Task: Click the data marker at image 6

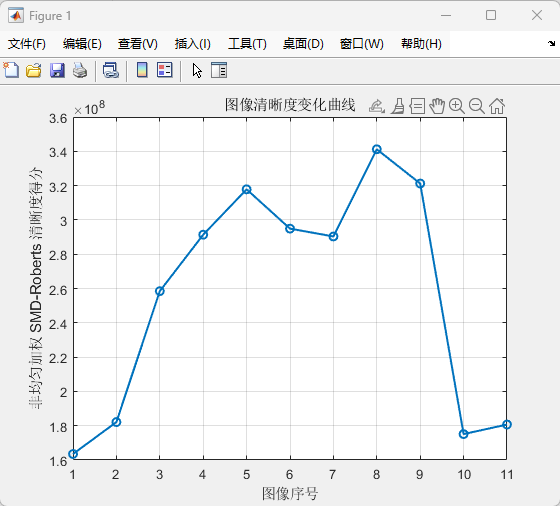Action: pyautogui.click(x=290, y=229)
